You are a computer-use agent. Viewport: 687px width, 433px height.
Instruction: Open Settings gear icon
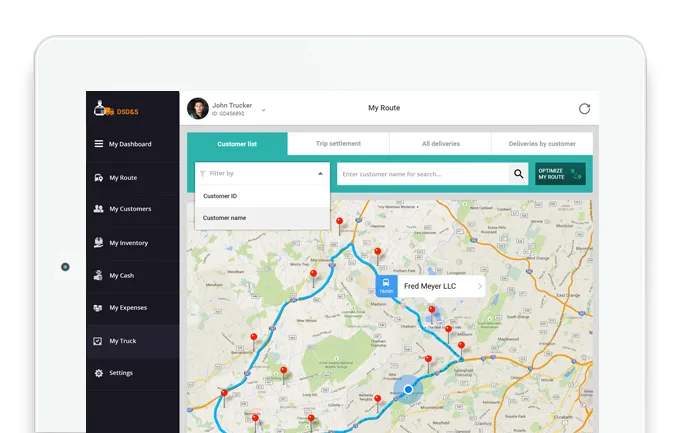click(x=99, y=373)
